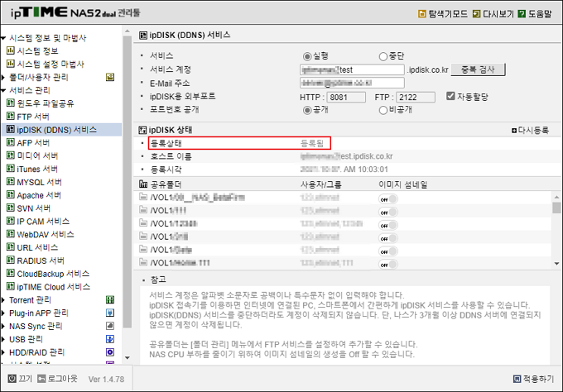This screenshot has height=392, width=563.
Task: Click the IP CAM 서비스 item icon
Action: click(x=11, y=222)
